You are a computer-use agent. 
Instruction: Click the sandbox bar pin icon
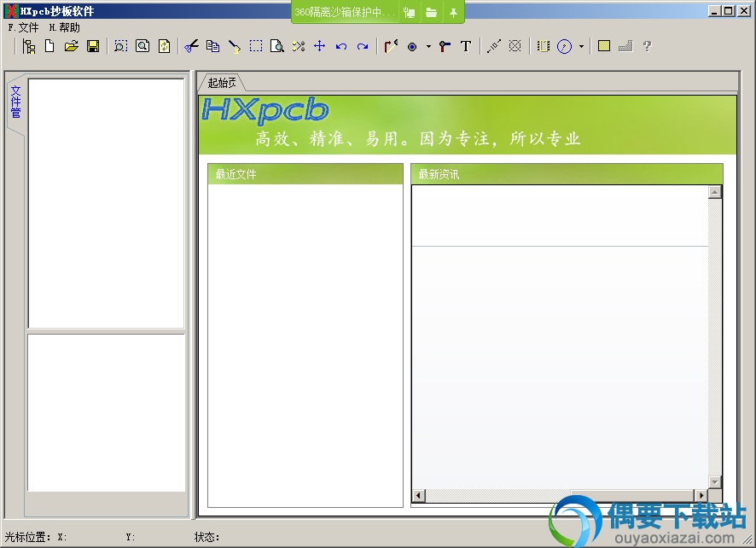coord(453,13)
